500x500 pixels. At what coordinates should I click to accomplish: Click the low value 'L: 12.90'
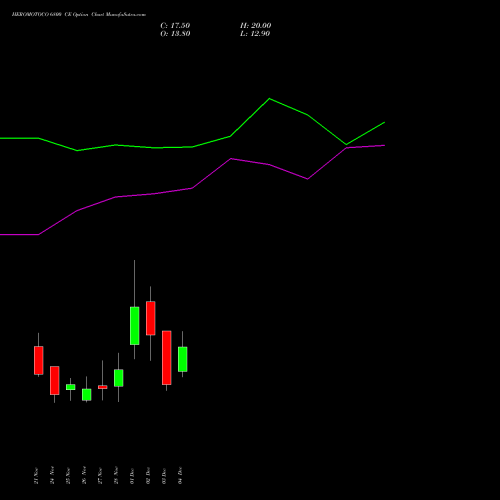tap(255, 34)
